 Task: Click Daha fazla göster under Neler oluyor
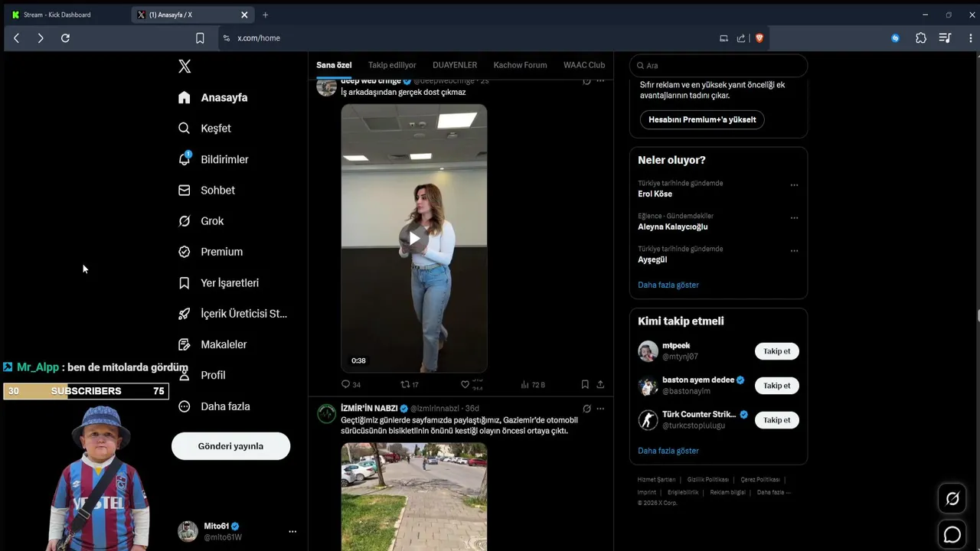point(668,285)
